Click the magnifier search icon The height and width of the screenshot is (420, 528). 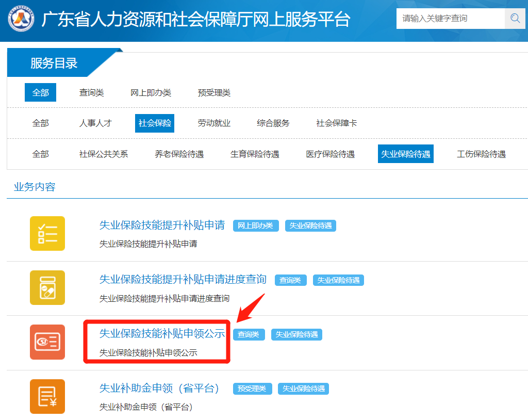[x=515, y=19]
